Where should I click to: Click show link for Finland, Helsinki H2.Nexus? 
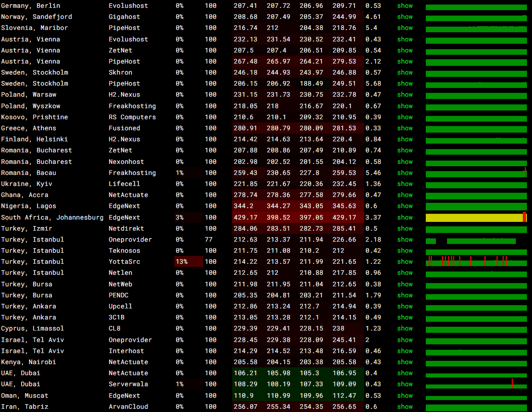click(405, 139)
